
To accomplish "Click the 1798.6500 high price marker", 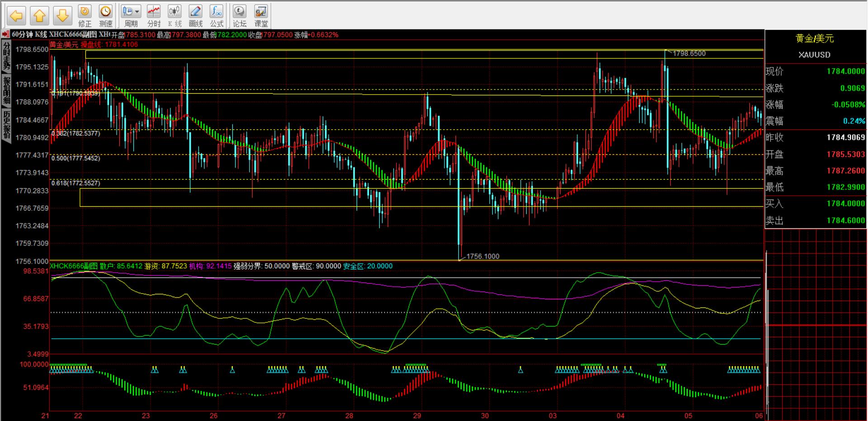I will coord(689,53).
